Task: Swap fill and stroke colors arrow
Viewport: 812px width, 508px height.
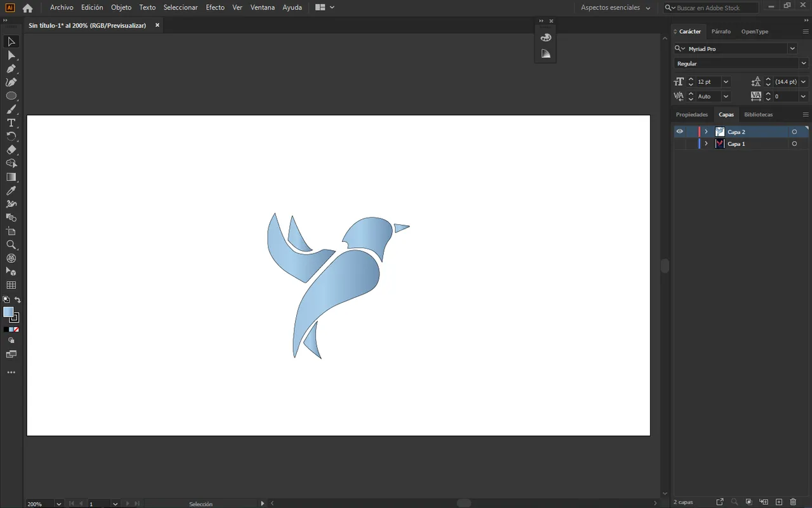Action: point(18,300)
